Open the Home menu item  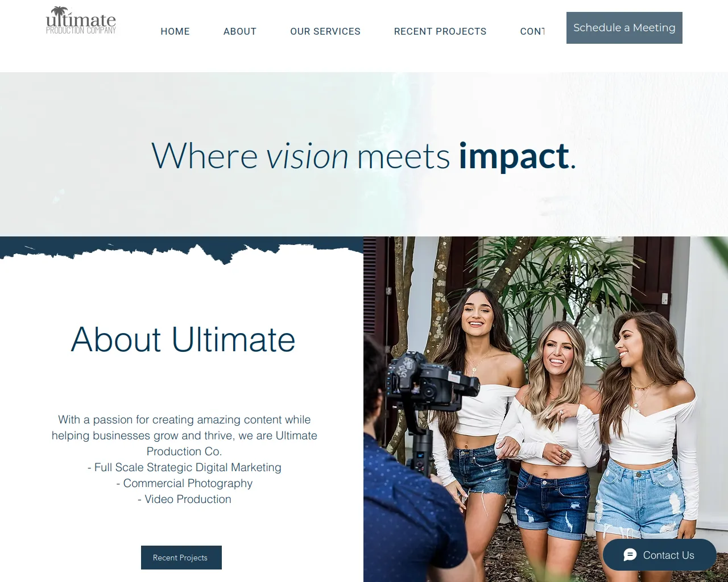pyautogui.click(x=175, y=31)
